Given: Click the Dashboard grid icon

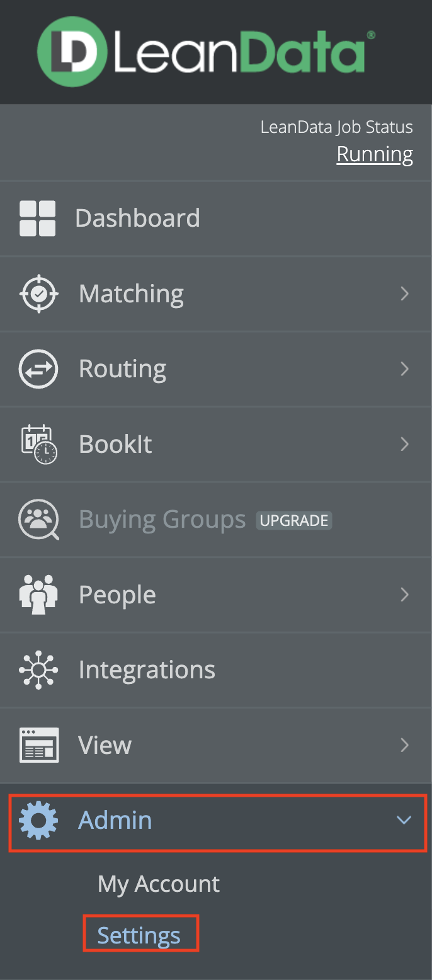Looking at the screenshot, I should pyautogui.click(x=38, y=219).
